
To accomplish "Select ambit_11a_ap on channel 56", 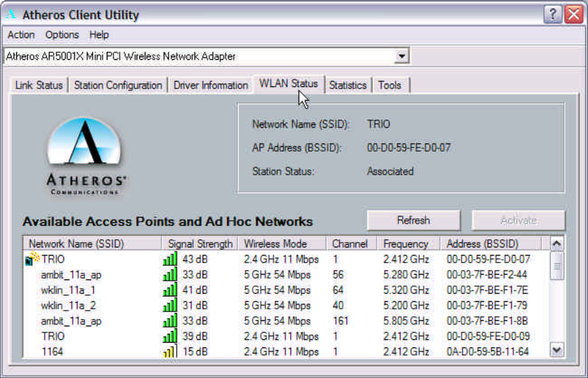I will point(285,275).
